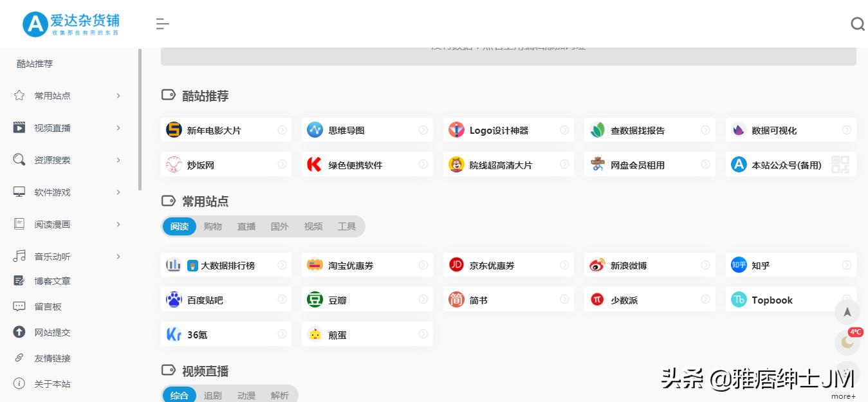Toggle the hamburger menu beside the logo
The image size is (868, 402).
click(163, 23)
